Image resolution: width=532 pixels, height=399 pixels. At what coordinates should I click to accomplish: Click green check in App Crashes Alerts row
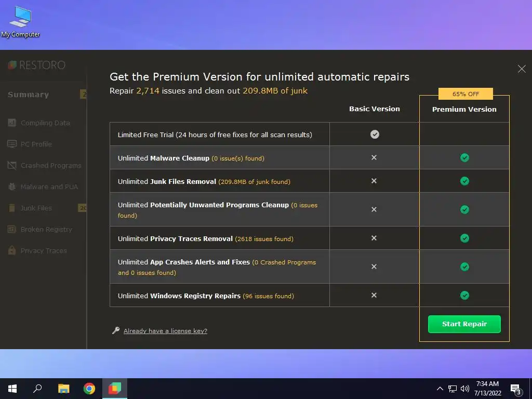click(464, 267)
